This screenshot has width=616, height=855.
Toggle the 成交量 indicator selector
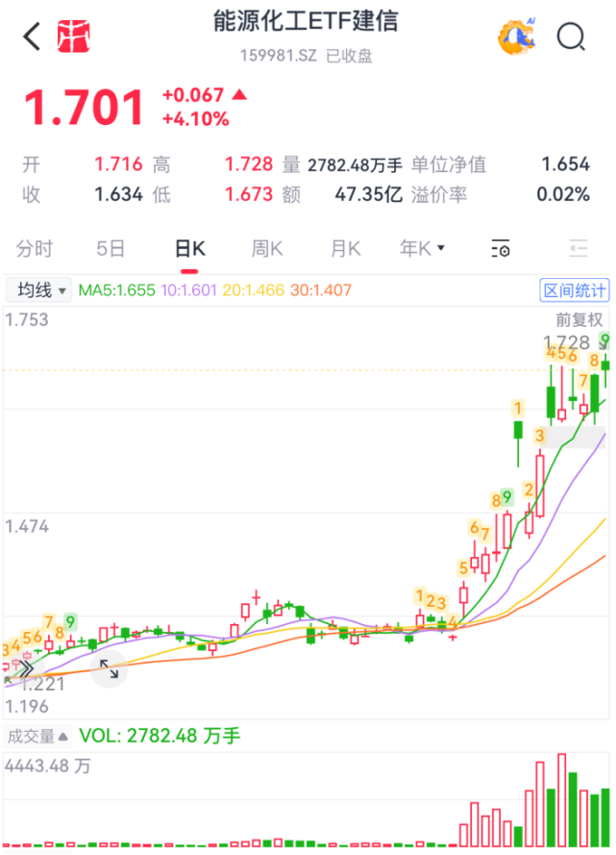click(x=37, y=736)
